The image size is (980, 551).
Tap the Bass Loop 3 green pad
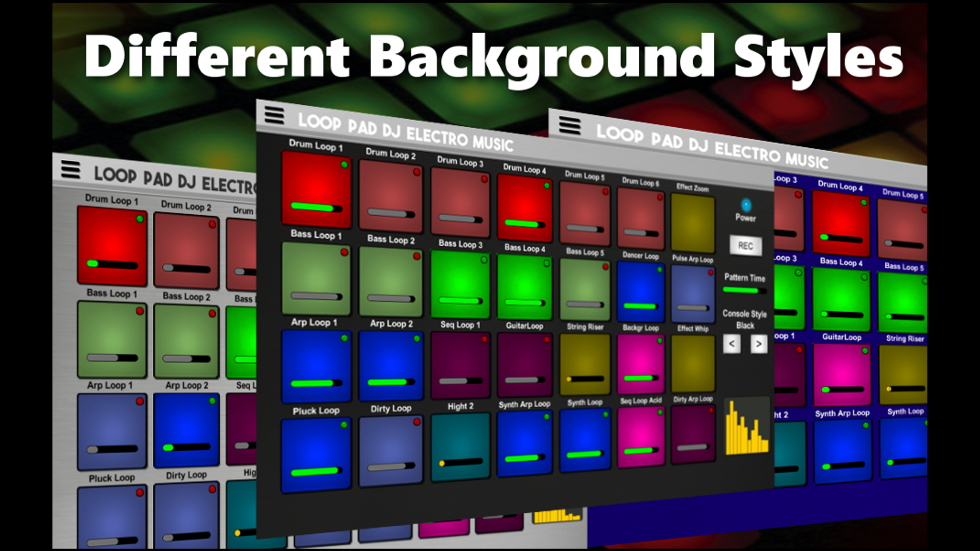460,284
